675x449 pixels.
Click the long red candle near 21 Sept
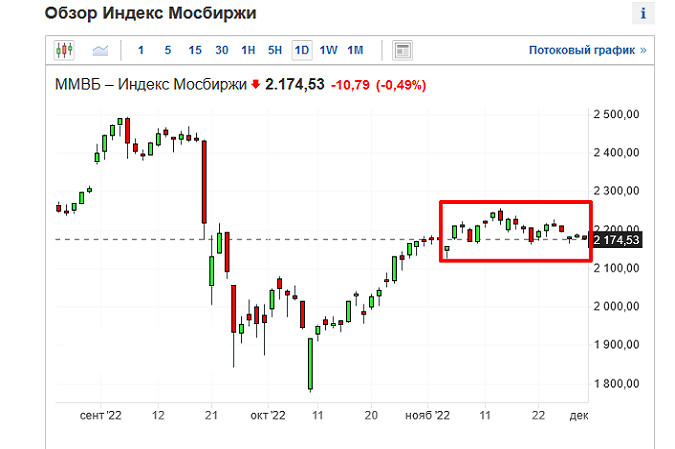(x=204, y=182)
